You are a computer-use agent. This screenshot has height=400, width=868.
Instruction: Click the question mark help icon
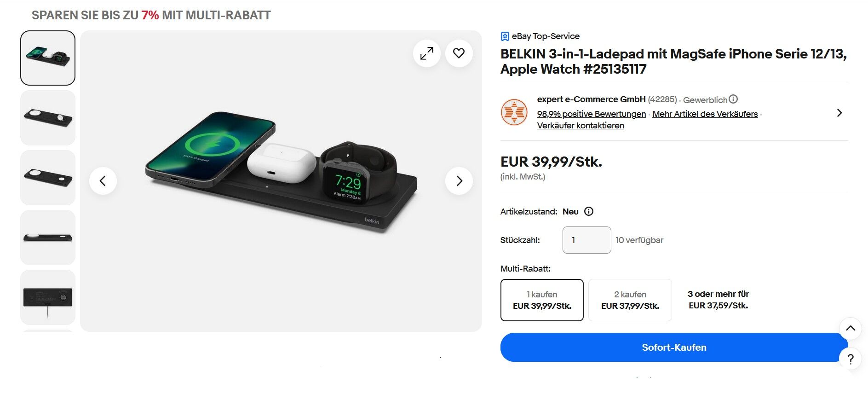[851, 359]
